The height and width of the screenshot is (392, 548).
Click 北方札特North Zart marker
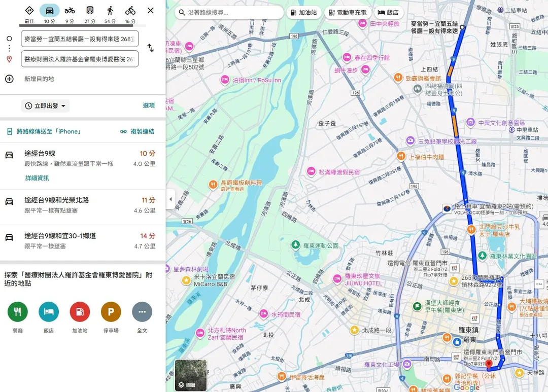[x=200, y=333]
